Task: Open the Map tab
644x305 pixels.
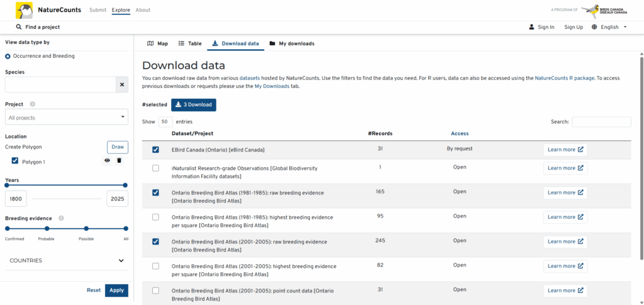Action: point(158,43)
